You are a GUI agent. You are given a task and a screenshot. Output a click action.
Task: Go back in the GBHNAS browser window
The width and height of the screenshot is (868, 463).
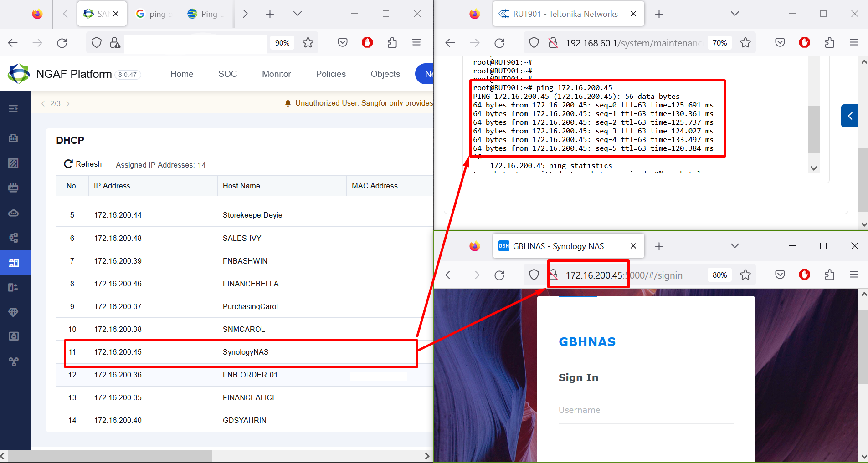click(450, 275)
